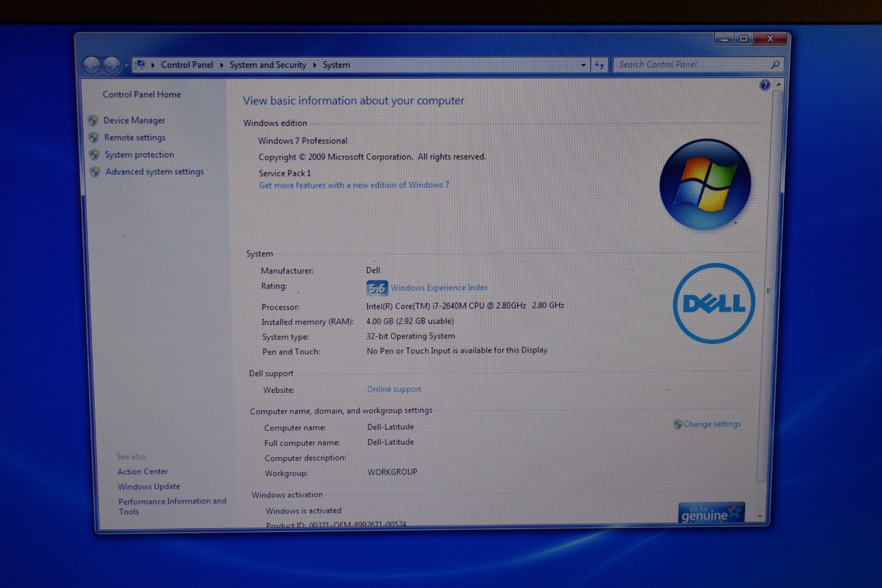This screenshot has width=882, height=588.
Task: Click the computer icon in address bar
Action: point(141,64)
